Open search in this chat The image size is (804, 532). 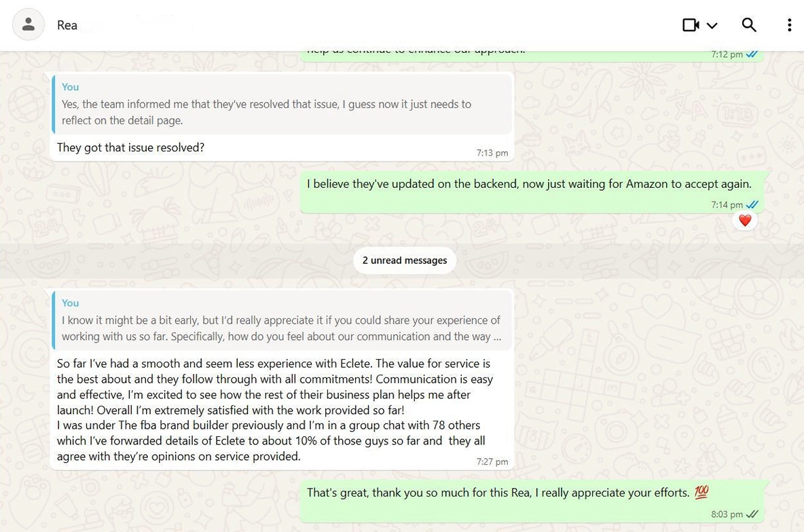(749, 25)
